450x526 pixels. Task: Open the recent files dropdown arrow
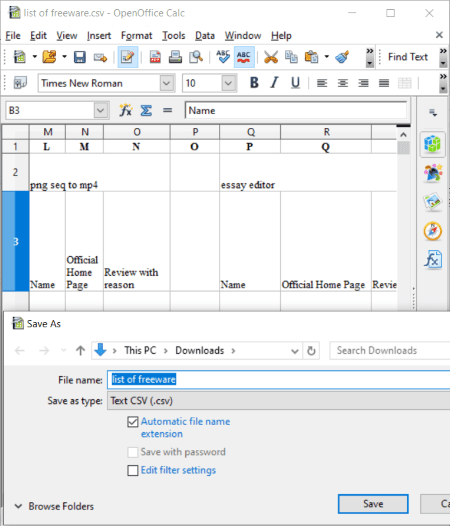point(64,57)
